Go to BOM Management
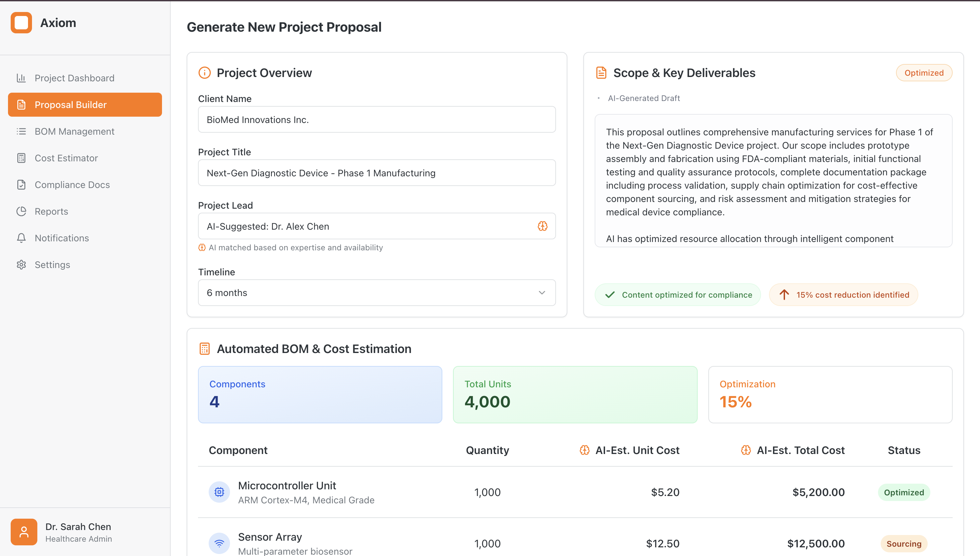 [85, 131]
